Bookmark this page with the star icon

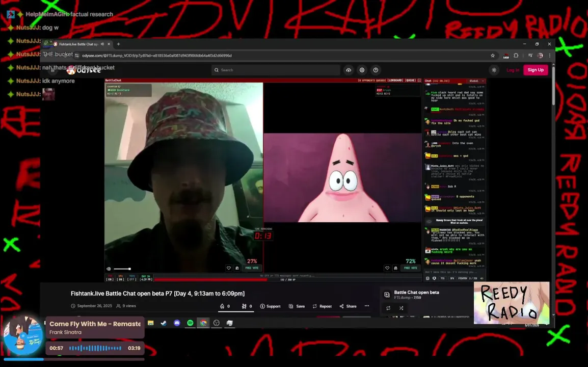pos(493,56)
